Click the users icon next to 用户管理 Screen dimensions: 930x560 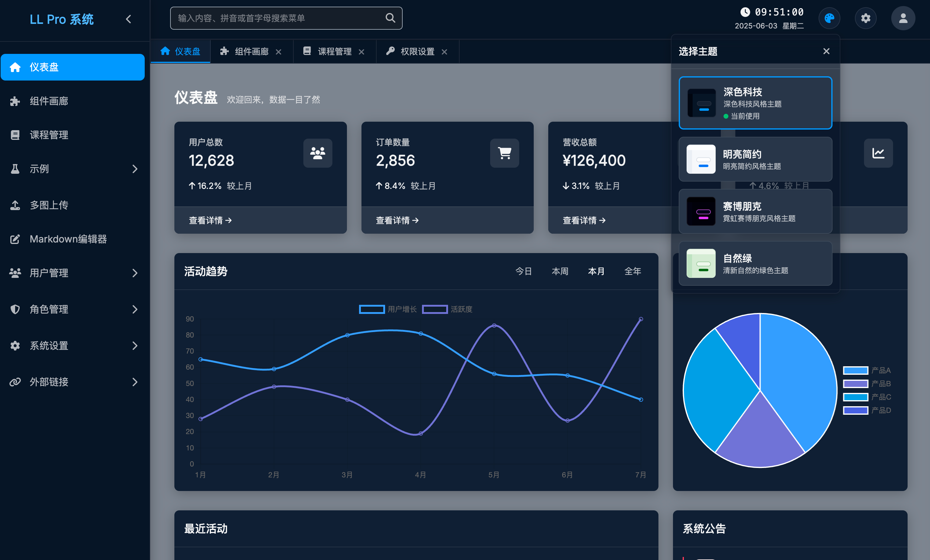[x=15, y=273]
